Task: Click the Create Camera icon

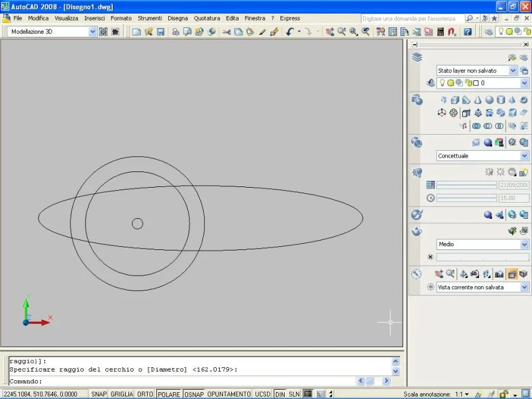Action: pos(499,274)
